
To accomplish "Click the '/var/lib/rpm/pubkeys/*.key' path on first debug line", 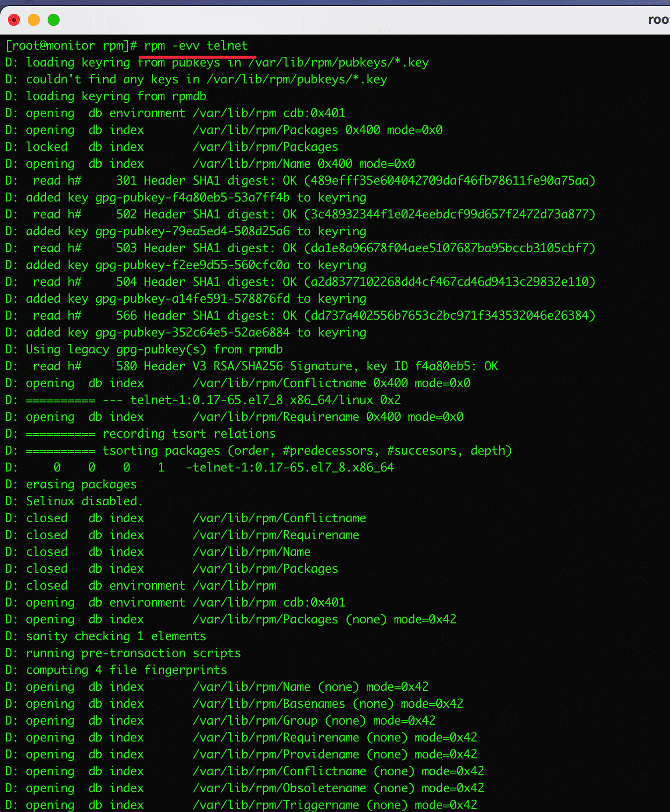I will tap(338, 63).
